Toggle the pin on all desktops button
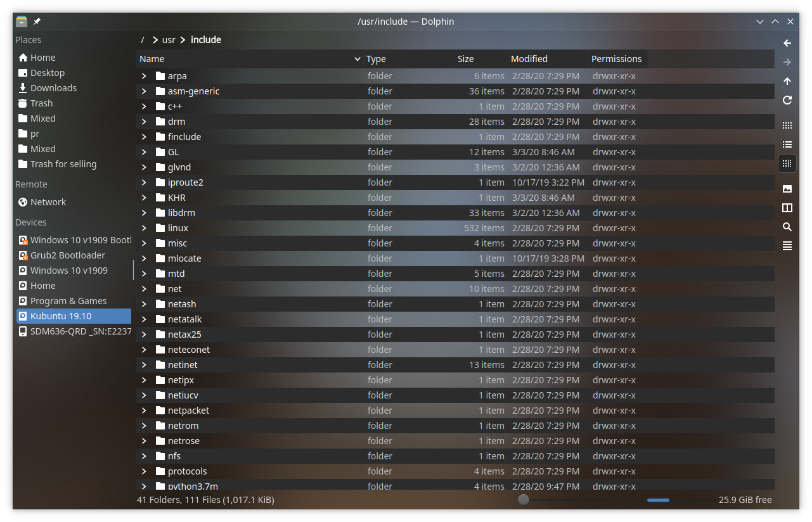 click(x=37, y=22)
